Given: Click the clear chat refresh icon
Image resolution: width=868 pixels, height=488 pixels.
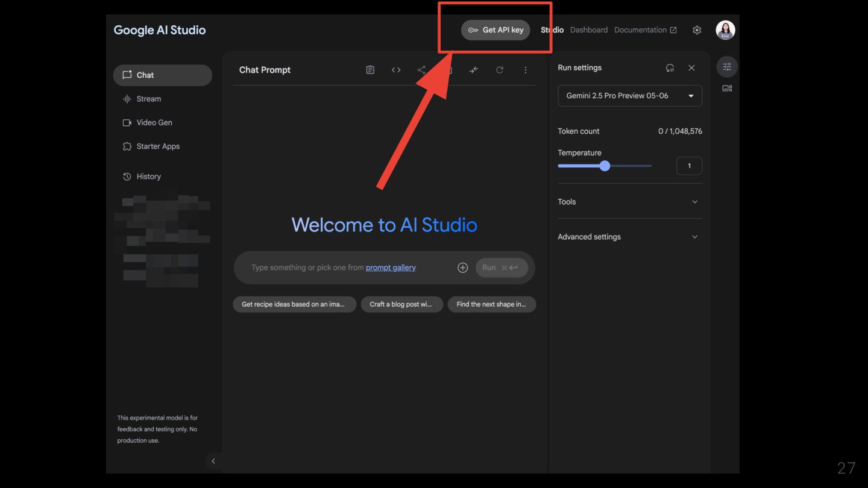Looking at the screenshot, I should point(500,70).
